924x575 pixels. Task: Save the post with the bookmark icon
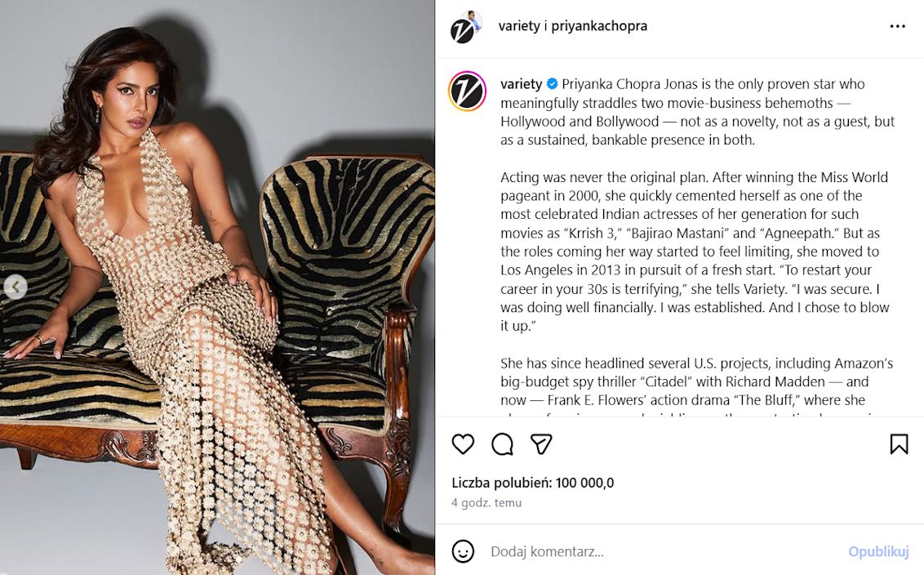point(899,444)
